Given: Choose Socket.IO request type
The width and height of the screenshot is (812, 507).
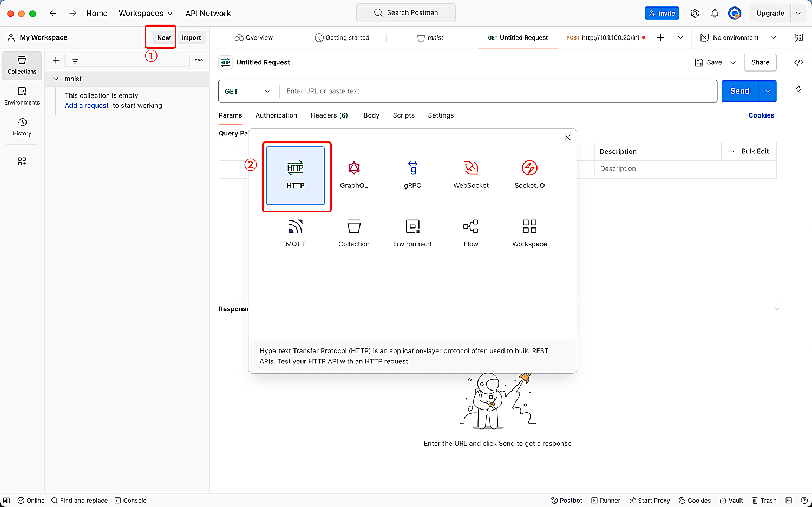Looking at the screenshot, I should [x=529, y=175].
